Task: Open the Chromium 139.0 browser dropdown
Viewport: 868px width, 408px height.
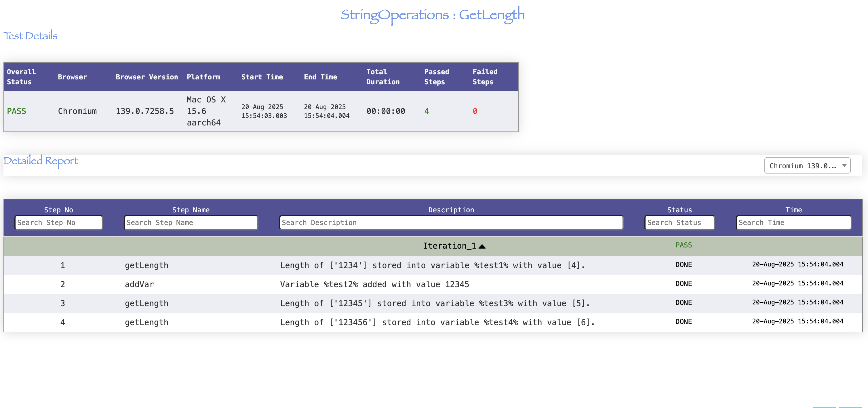Action: [807, 165]
